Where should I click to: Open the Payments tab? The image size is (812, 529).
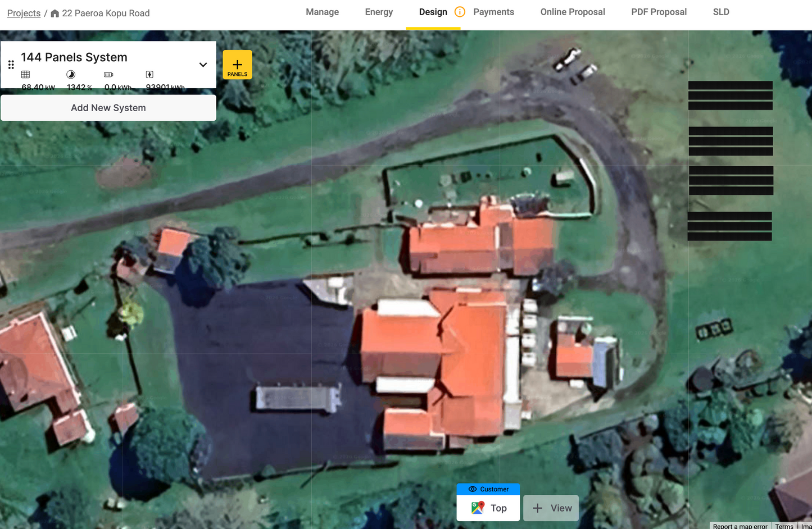click(493, 12)
